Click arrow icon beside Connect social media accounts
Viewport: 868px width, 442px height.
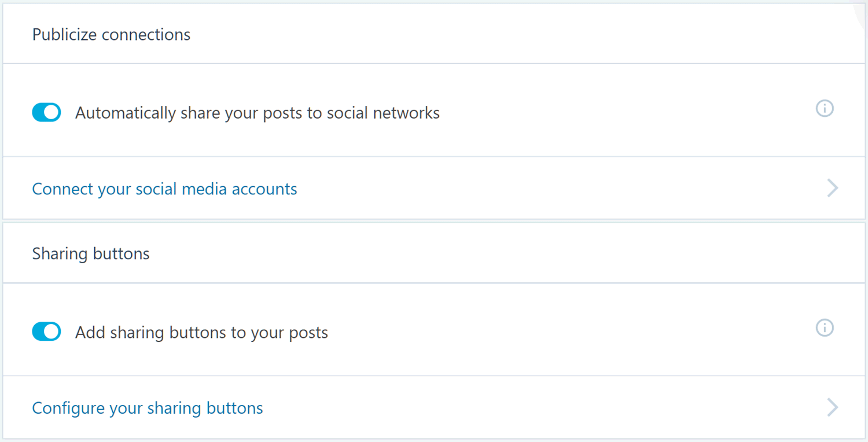click(x=833, y=188)
